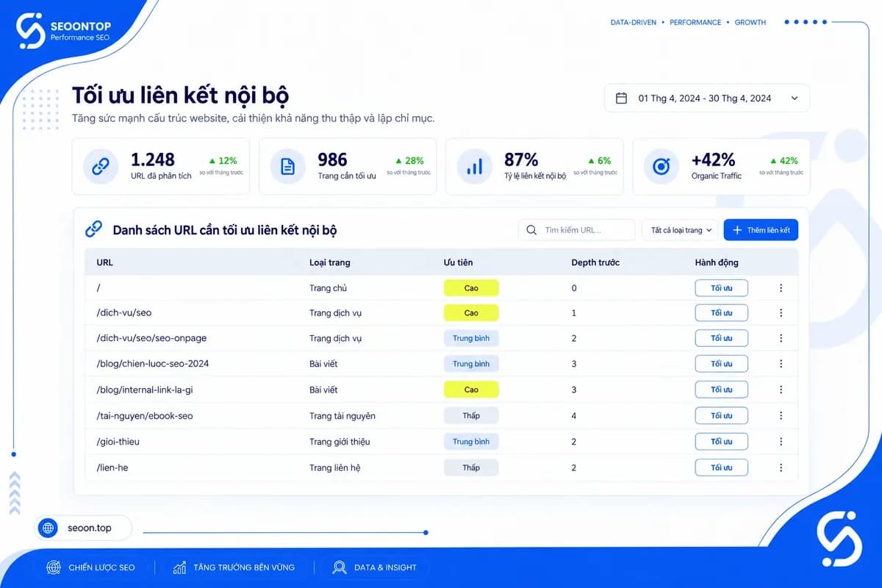Image resolution: width=882 pixels, height=588 pixels.
Task: Expand the date range dropdown chevron
Action: (x=795, y=98)
